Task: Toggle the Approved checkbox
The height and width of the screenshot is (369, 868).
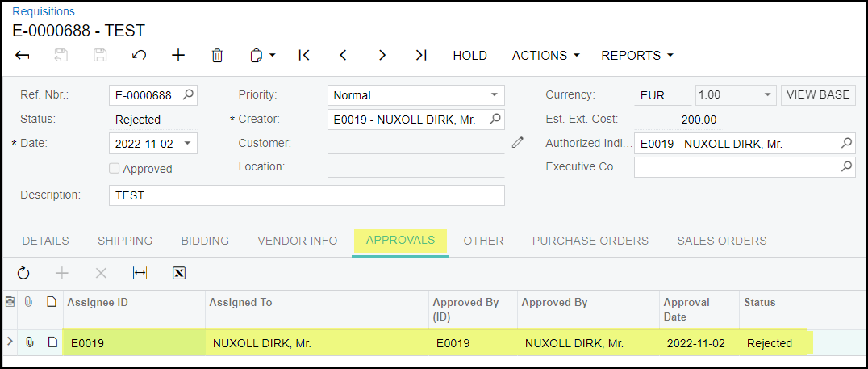Action: point(115,169)
